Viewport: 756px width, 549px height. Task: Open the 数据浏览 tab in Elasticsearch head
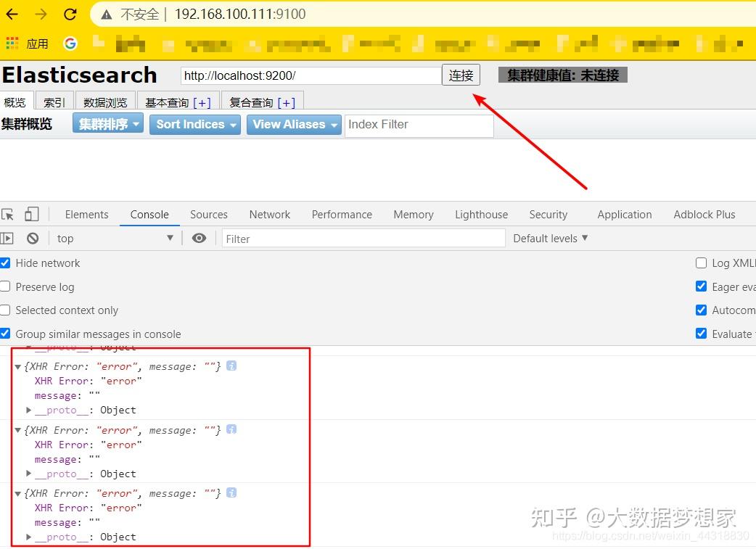click(104, 102)
